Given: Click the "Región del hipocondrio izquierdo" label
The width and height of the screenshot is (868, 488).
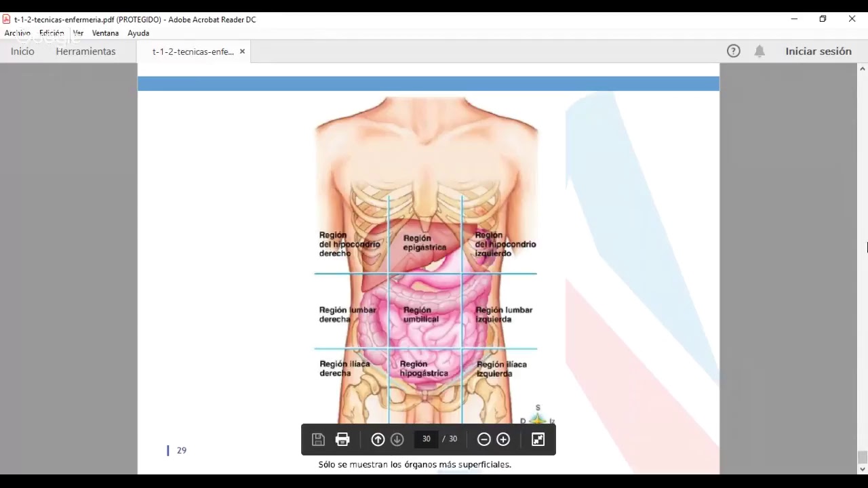Looking at the screenshot, I should coord(505,244).
